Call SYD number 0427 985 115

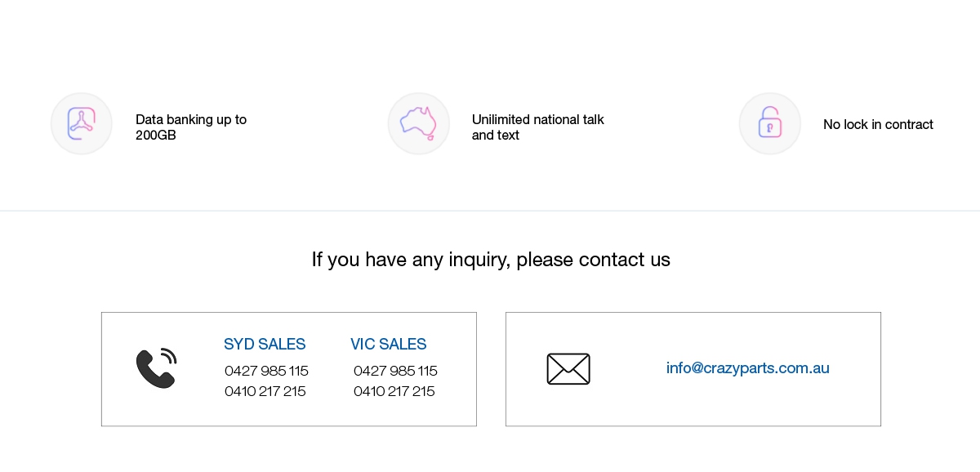point(266,371)
